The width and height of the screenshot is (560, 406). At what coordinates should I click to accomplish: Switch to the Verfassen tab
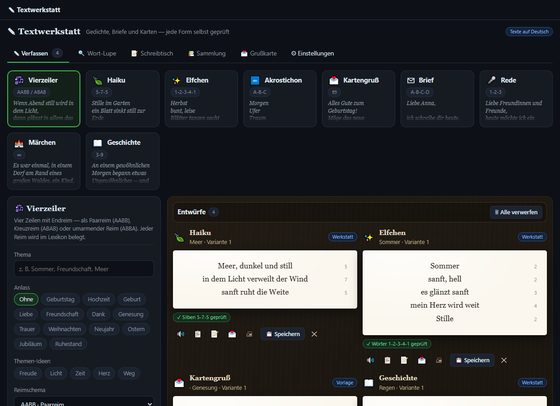tap(38, 54)
